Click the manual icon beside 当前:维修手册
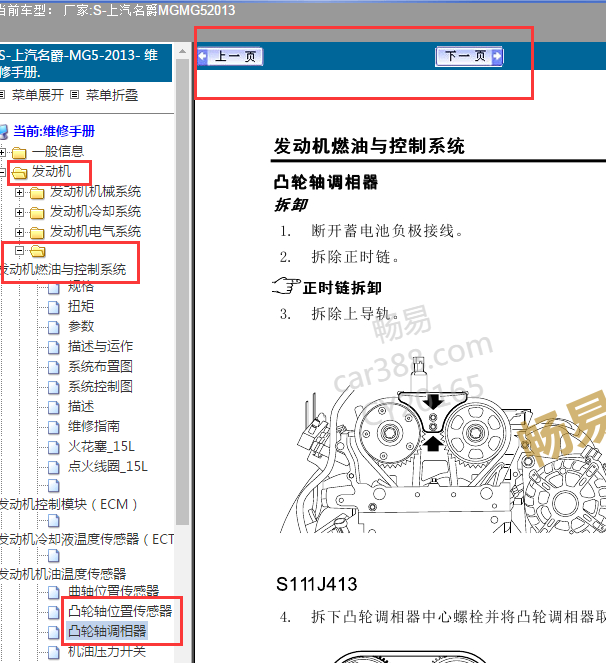Screen dimensions: 606x663 tap(4, 132)
